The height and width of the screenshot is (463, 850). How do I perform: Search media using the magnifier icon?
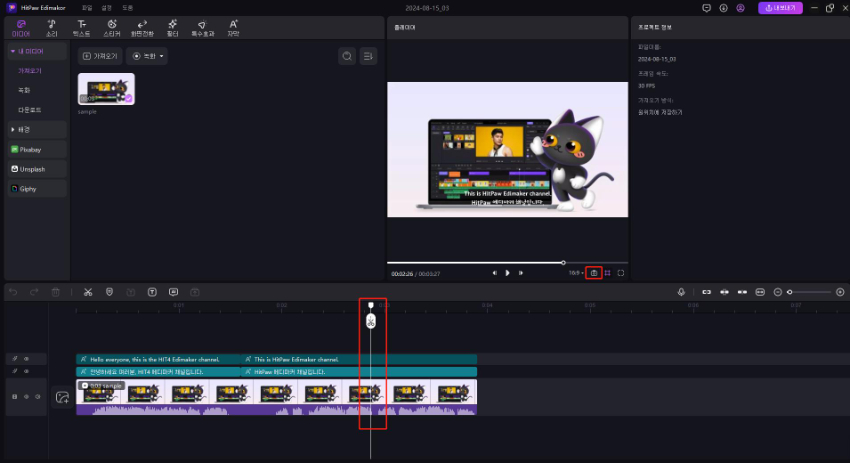coord(346,56)
